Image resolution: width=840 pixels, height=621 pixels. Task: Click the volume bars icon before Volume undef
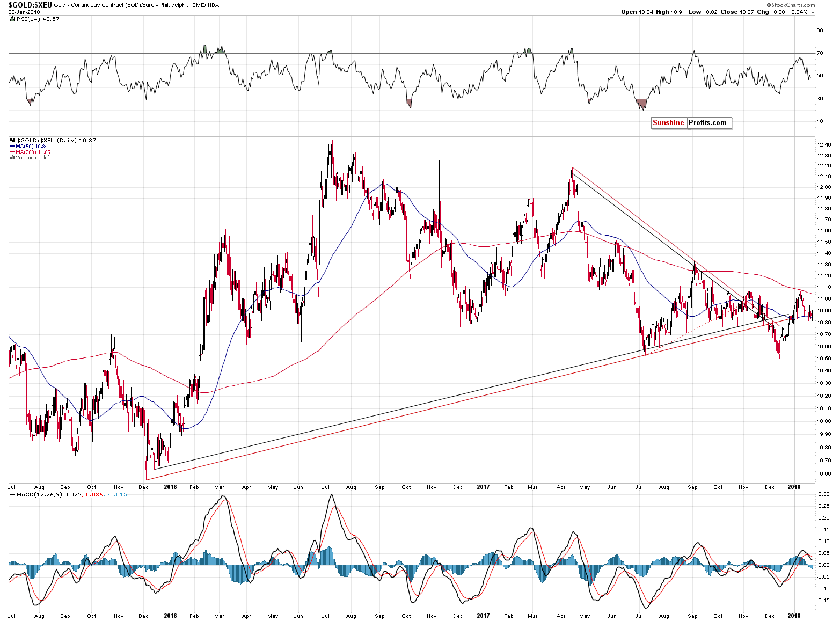point(12,157)
